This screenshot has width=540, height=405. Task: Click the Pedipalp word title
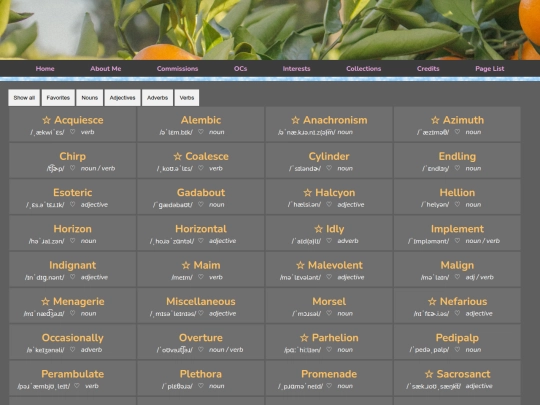[x=457, y=338]
